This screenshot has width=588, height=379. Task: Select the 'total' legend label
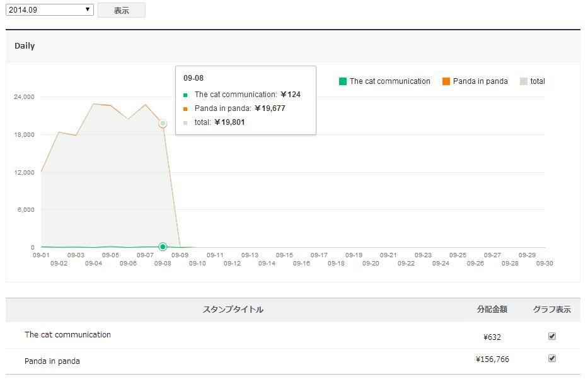point(538,81)
